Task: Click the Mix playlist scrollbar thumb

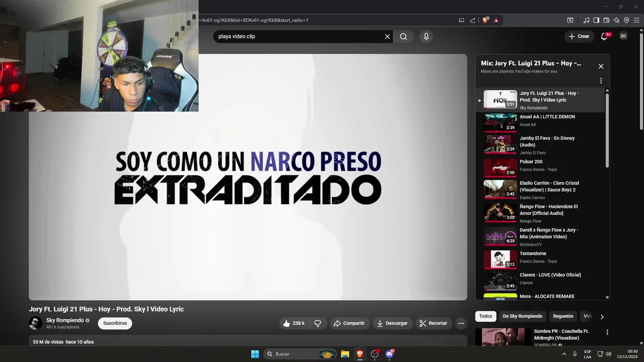Action: pyautogui.click(x=607, y=130)
